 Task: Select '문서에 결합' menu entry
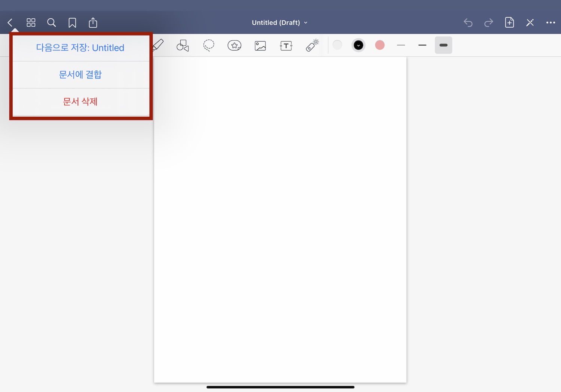point(80,74)
